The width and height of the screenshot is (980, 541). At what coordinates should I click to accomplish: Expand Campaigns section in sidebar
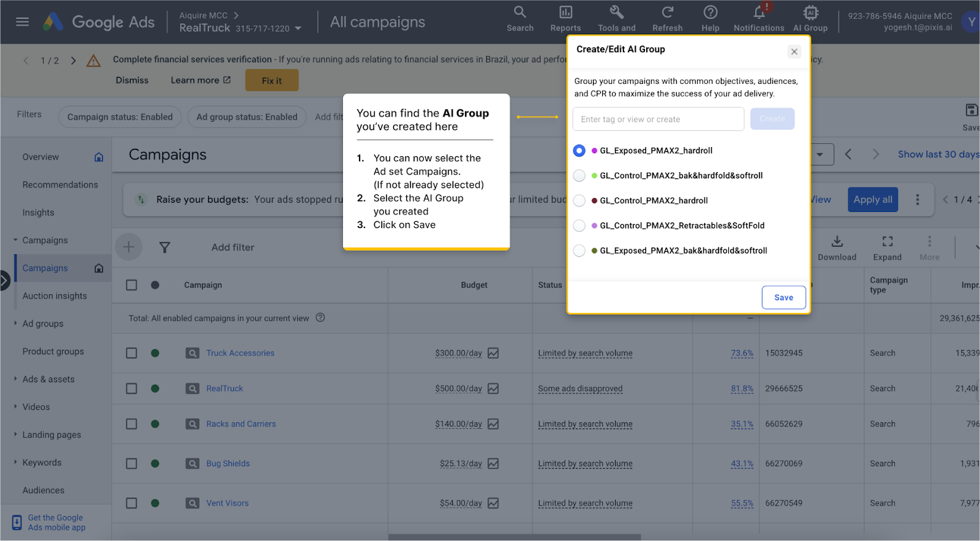[15, 240]
